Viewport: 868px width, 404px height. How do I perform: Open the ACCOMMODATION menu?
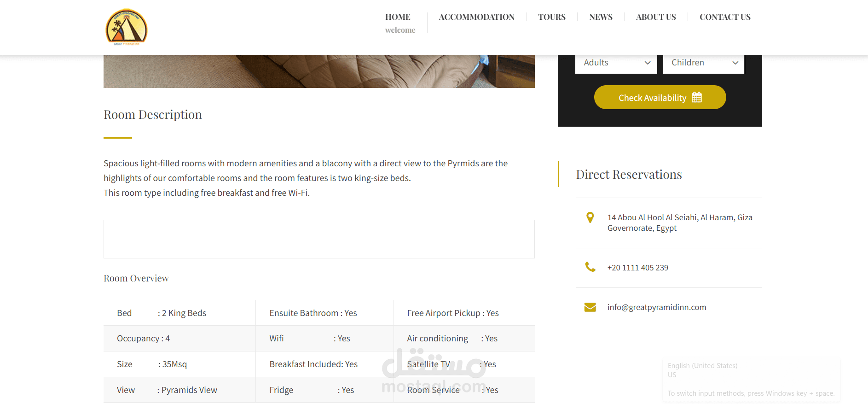pos(476,17)
